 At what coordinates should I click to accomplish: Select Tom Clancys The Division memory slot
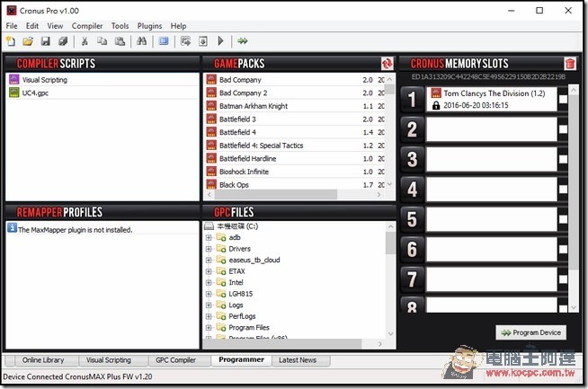[x=491, y=99]
